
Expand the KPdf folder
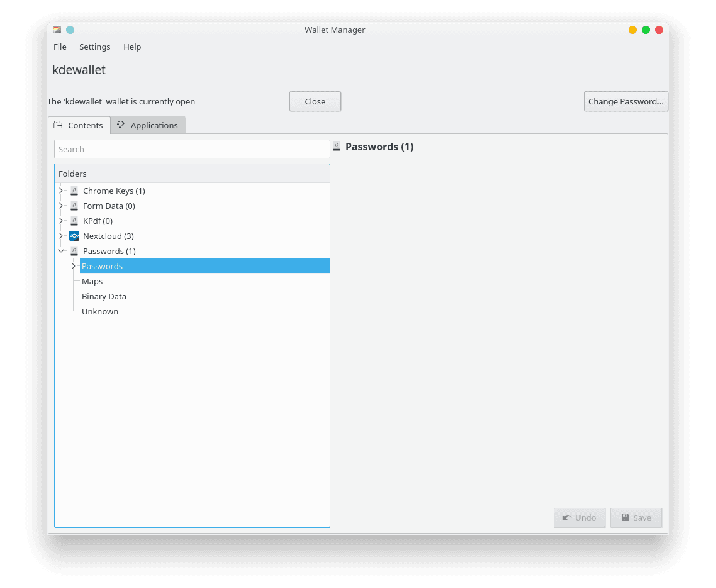pos(61,221)
